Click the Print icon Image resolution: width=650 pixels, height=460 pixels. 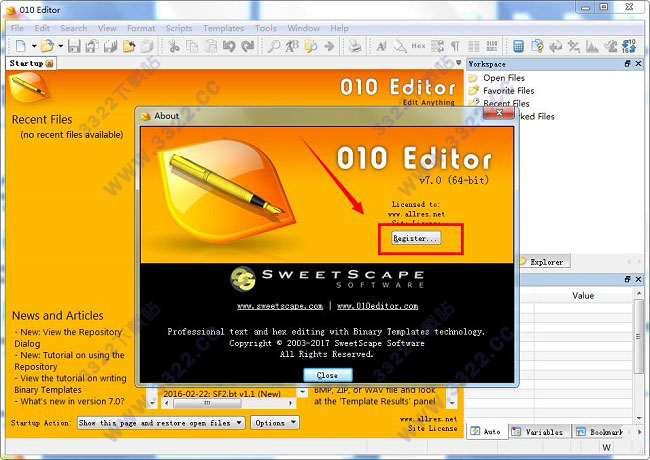(x=355, y=46)
